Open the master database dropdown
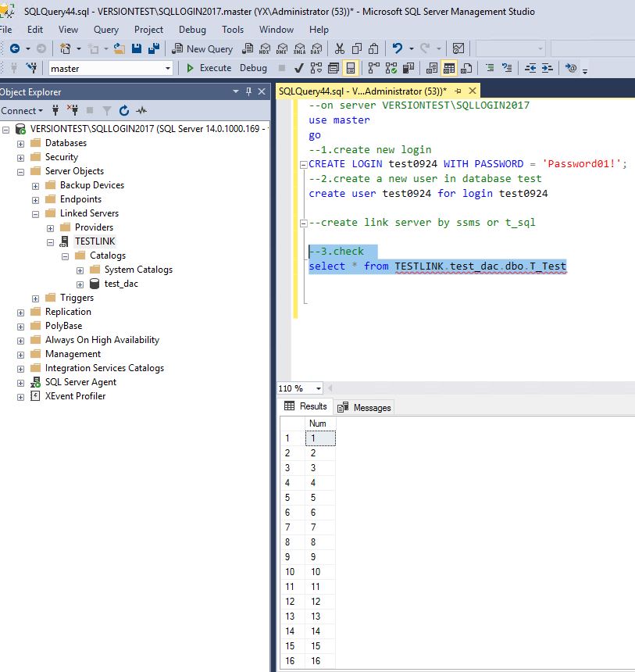The image size is (635, 672). tap(167, 69)
